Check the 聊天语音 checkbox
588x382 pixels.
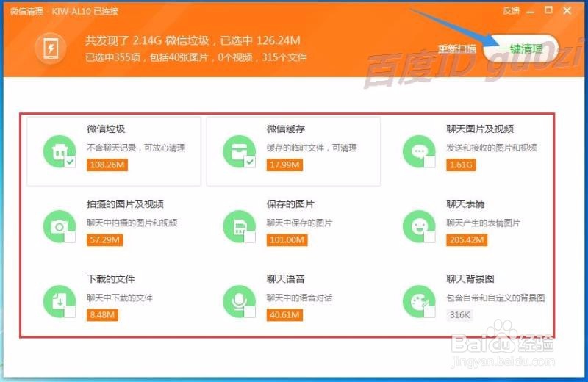249,312
